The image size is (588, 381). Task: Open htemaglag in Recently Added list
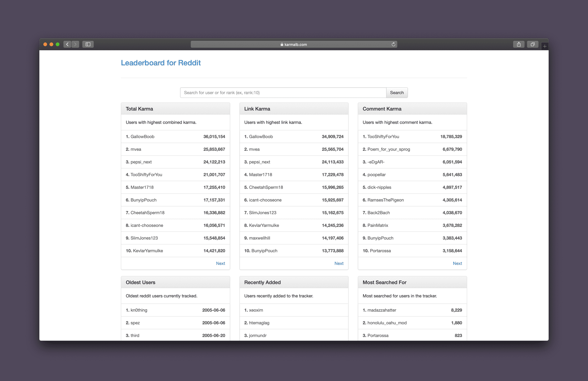tap(259, 323)
